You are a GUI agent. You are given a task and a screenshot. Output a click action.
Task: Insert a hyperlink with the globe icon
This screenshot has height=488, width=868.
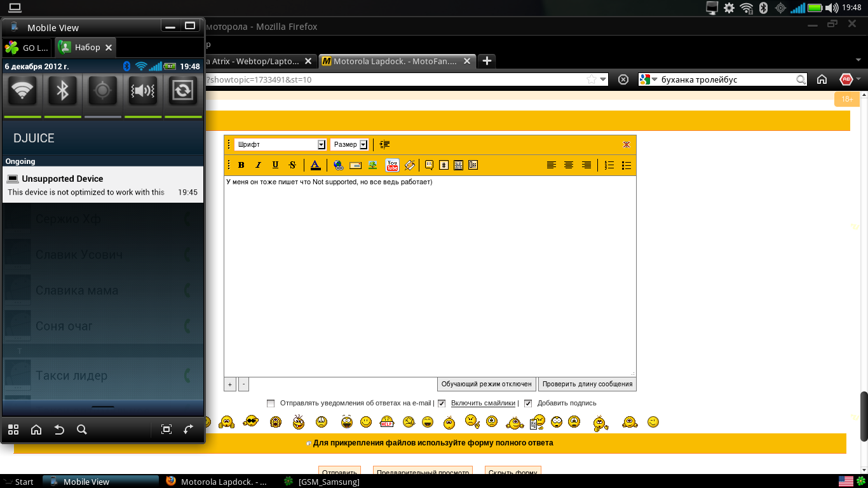[x=339, y=165]
